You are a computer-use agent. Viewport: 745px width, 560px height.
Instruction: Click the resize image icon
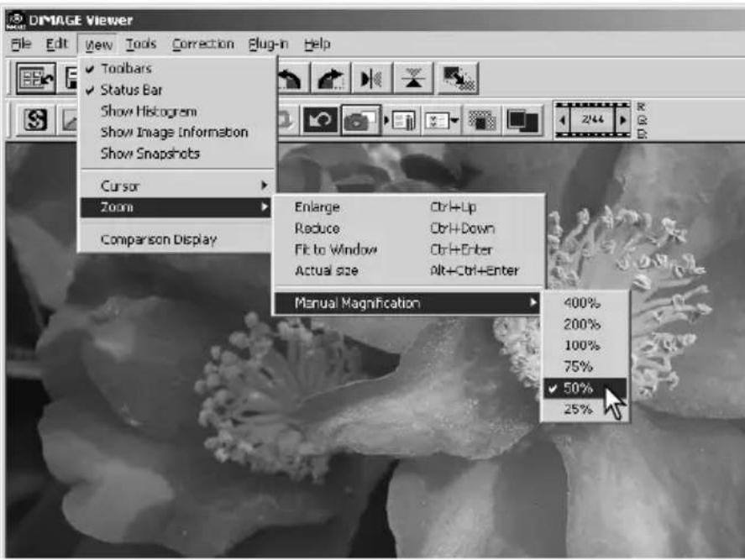click(x=458, y=78)
